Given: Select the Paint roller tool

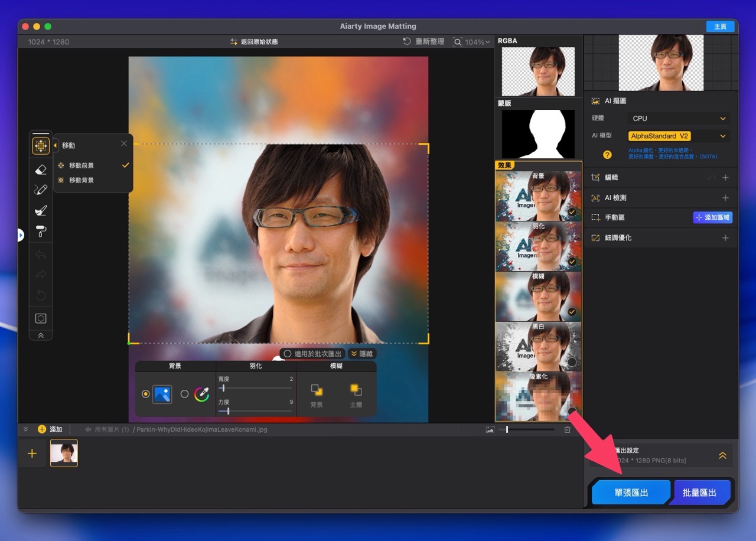Looking at the screenshot, I should point(40,230).
